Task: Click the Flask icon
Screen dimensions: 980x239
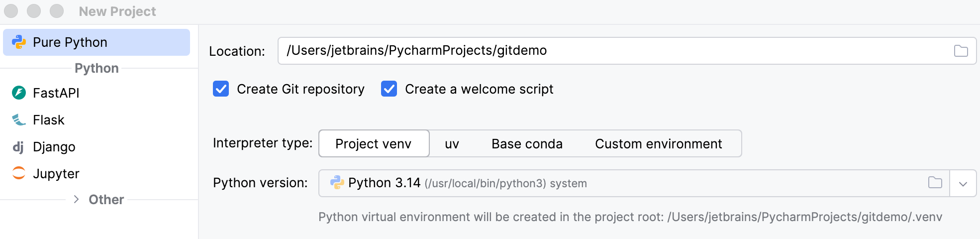Action: point(19,119)
